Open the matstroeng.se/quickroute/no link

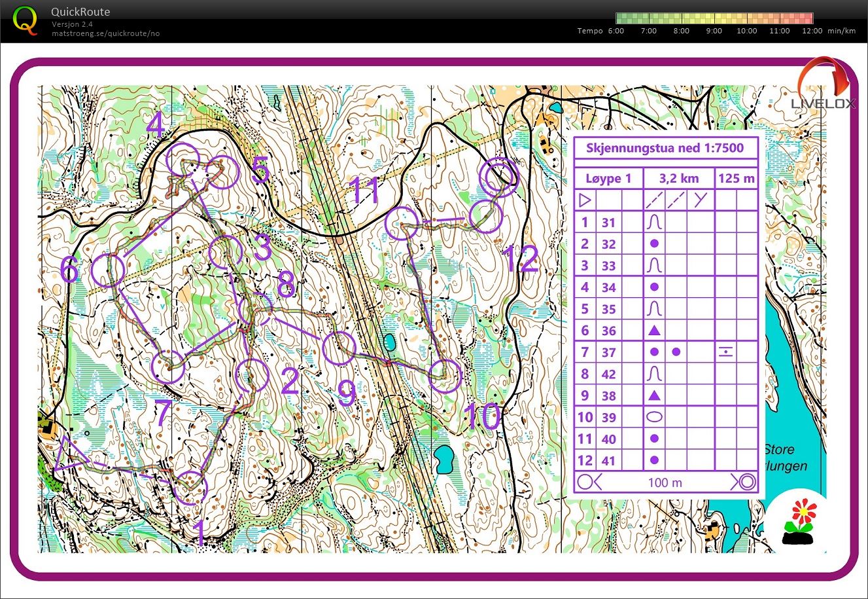click(105, 33)
